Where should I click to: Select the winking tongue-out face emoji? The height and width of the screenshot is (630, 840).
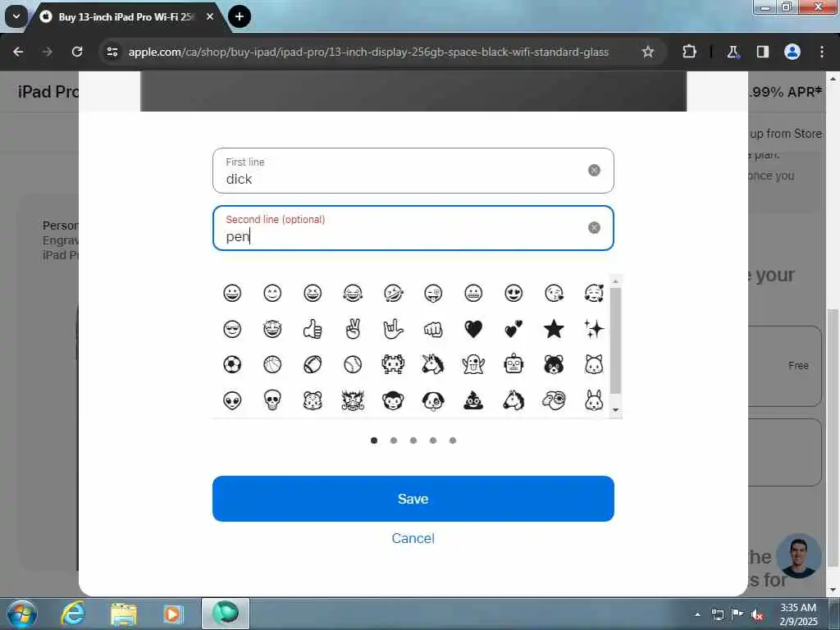pos(433,293)
